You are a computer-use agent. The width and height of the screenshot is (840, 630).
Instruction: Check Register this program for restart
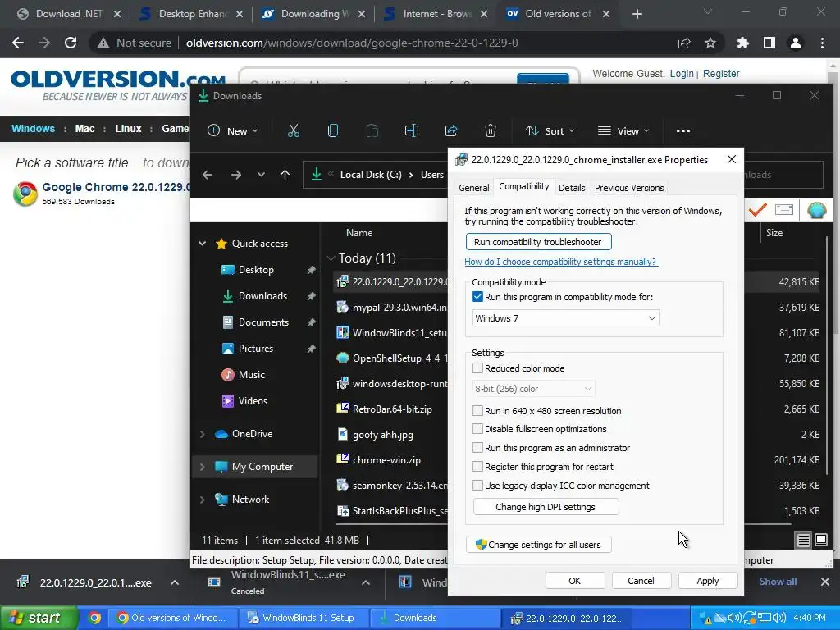(477, 467)
